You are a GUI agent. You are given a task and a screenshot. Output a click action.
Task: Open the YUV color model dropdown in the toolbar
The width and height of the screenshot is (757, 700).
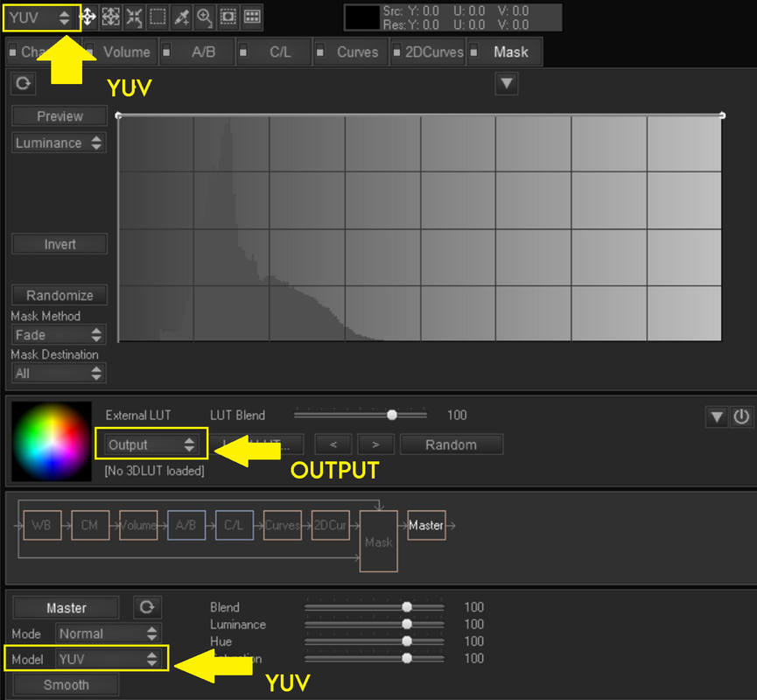(40, 17)
